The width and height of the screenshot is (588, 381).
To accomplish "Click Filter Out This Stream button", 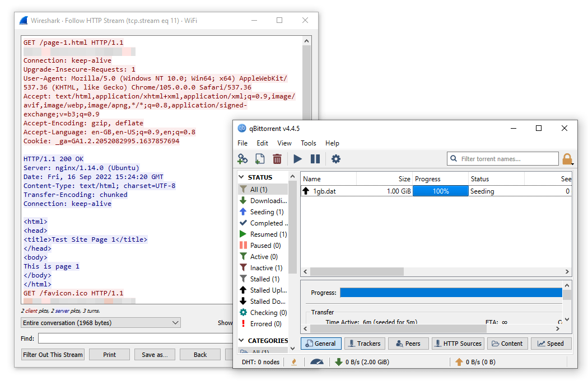I will coord(53,355).
